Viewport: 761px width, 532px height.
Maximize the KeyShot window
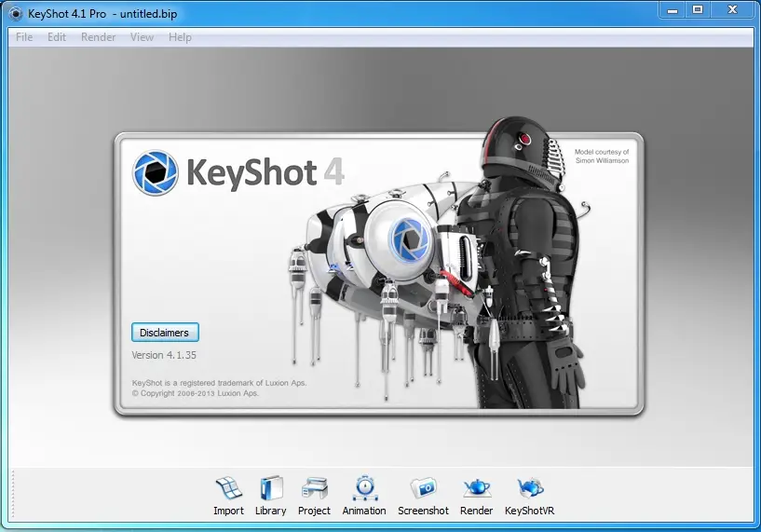(x=698, y=10)
